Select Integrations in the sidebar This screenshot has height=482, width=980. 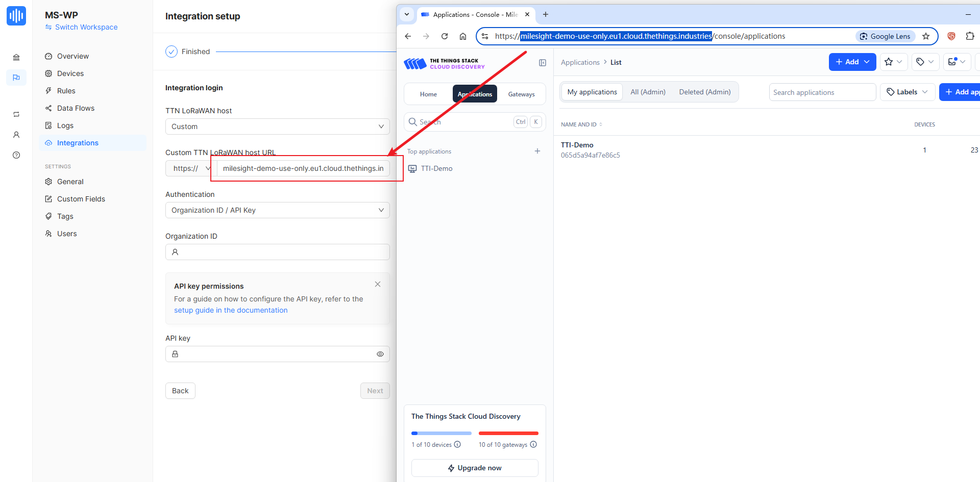tap(92, 143)
